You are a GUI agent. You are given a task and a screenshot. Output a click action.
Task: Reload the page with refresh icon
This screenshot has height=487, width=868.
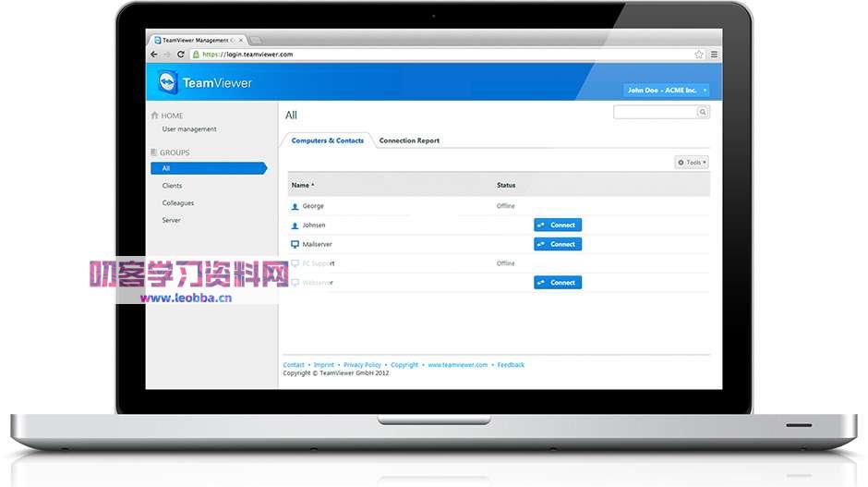(180, 55)
